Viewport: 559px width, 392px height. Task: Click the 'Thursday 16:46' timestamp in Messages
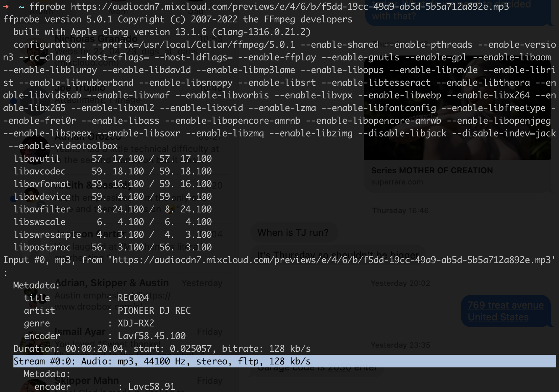point(400,211)
